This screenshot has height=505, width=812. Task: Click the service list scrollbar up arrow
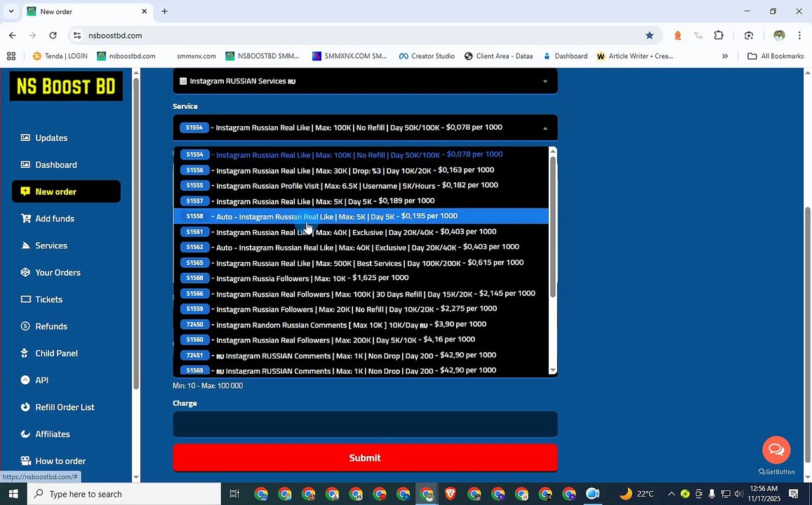tap(552, 151)
